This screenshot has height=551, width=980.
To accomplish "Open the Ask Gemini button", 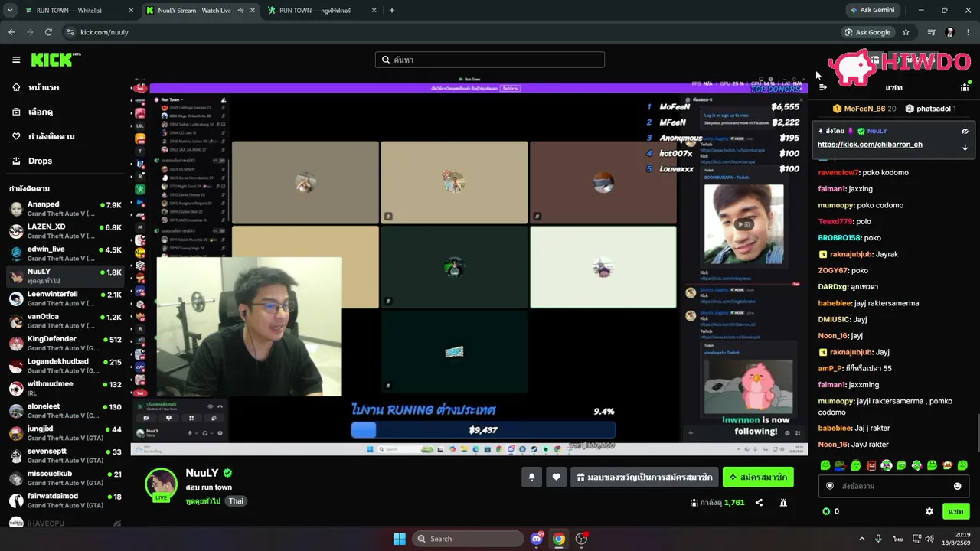I will pos(872,11).
